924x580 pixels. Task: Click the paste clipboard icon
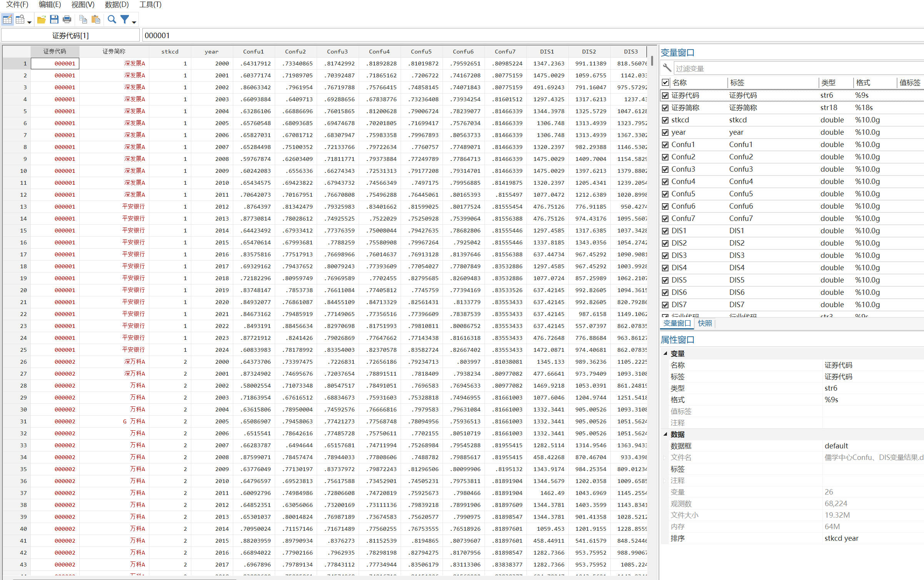pyautogui.click(x=96, y=19)
